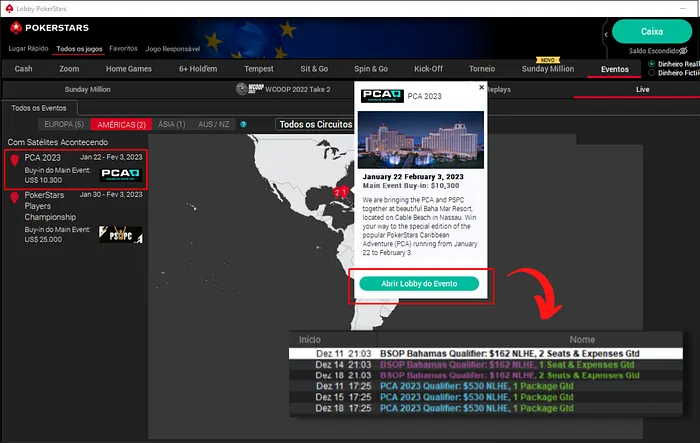The image size is (700, 443).
Task: Switch to Home Games tab
Action: tap(129, 69)
